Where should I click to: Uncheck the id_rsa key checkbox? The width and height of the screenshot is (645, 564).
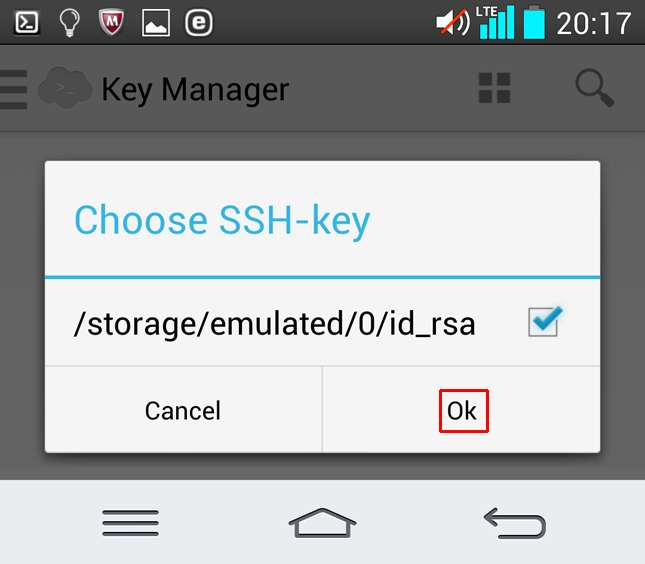544,322
